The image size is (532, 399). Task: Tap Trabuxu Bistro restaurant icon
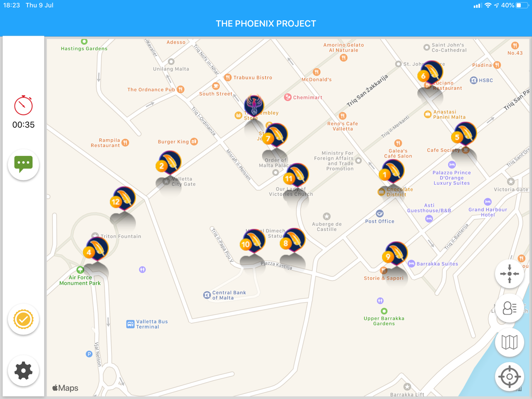[228, 77]
